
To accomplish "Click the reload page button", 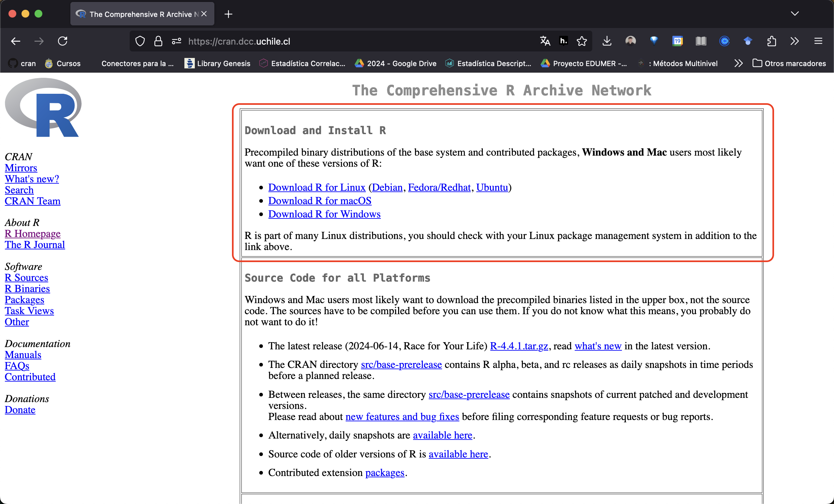I will pos(63,41).
